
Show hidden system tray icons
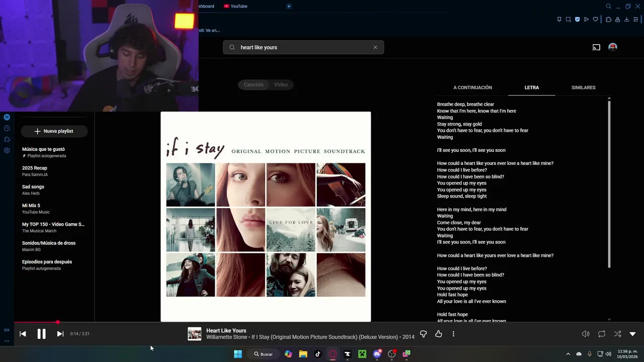click(568, 354)
